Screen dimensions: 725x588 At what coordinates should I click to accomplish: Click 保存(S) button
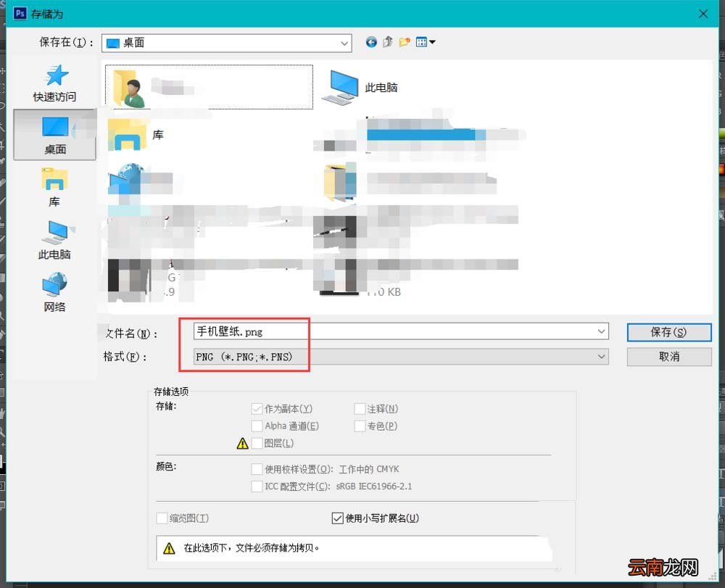669,332
